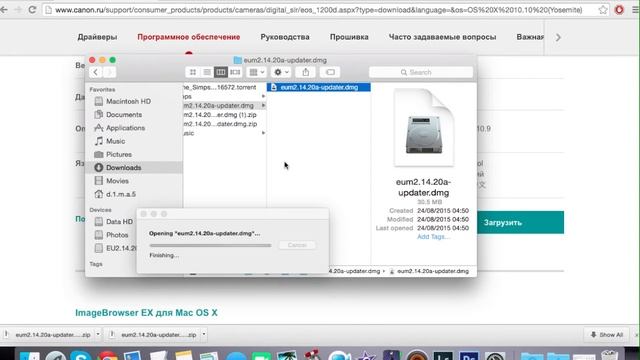Open the first eum2.14.20a-updater zip download
The image size is (640, 360).
pyautogui.click(x=48, y=335)
